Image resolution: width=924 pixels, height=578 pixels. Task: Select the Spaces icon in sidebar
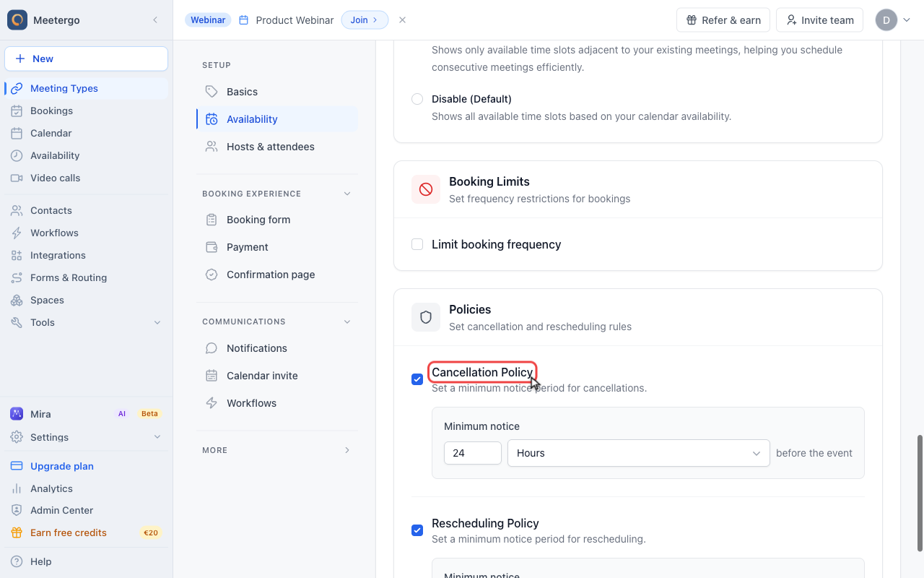[16, 300]
